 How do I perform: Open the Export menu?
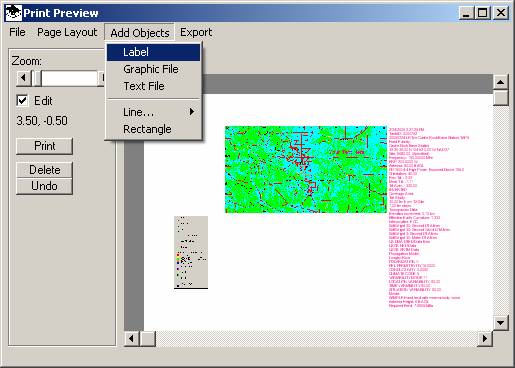(x=196, y=32)
